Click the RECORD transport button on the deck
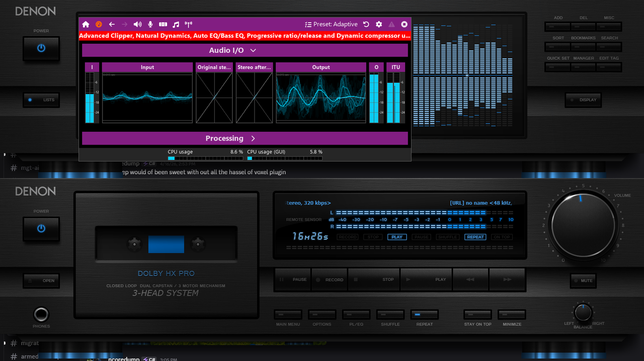Screen dimensions: 644x361 point(330,280)
